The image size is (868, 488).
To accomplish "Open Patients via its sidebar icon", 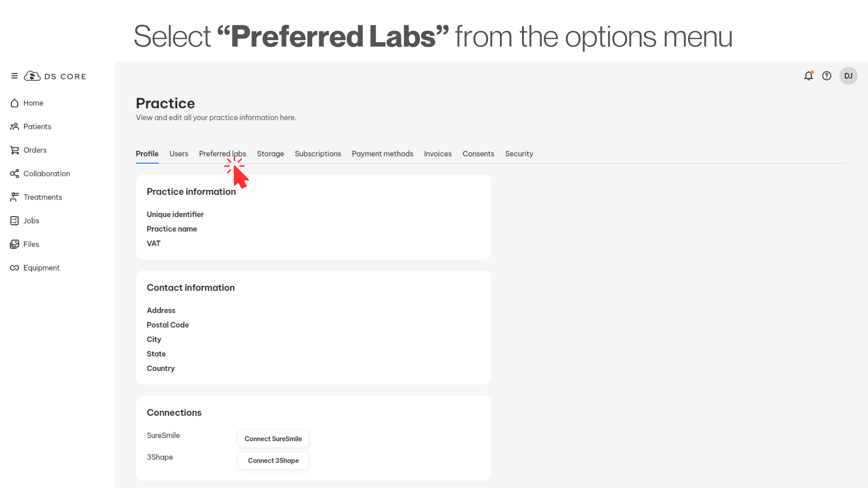I will click(x=14, y=127).
